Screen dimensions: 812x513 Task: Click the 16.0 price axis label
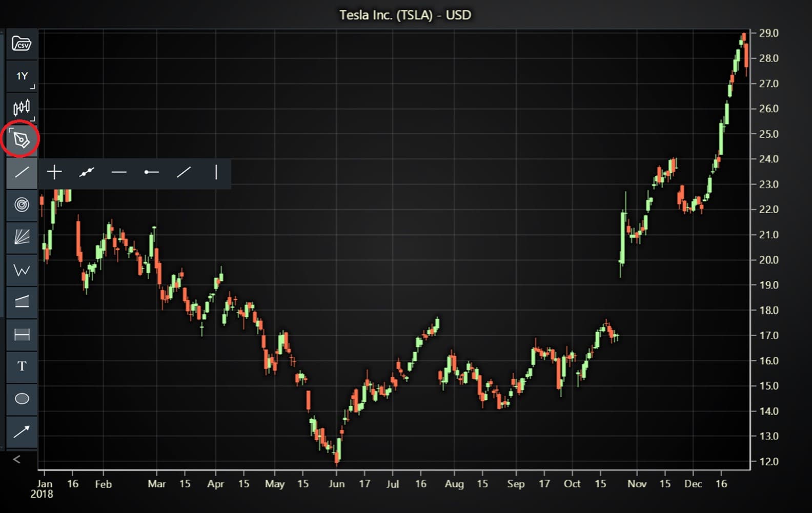click(x=768, y=361)
